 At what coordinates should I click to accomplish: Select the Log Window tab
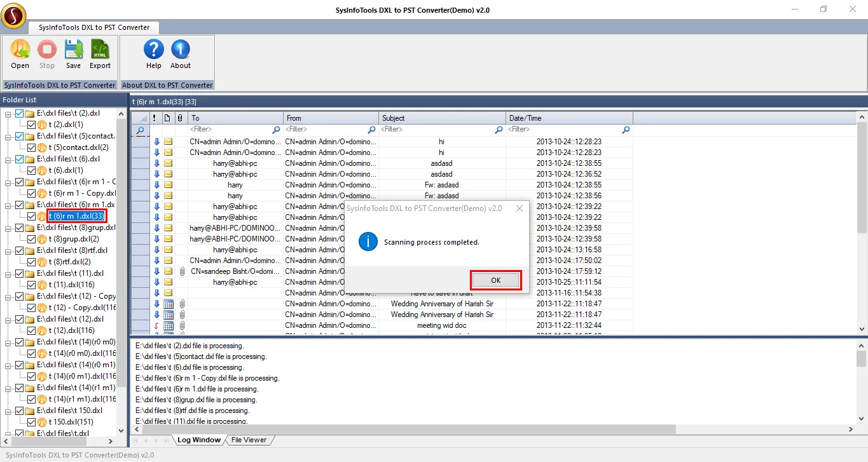[x=198, y=440]
